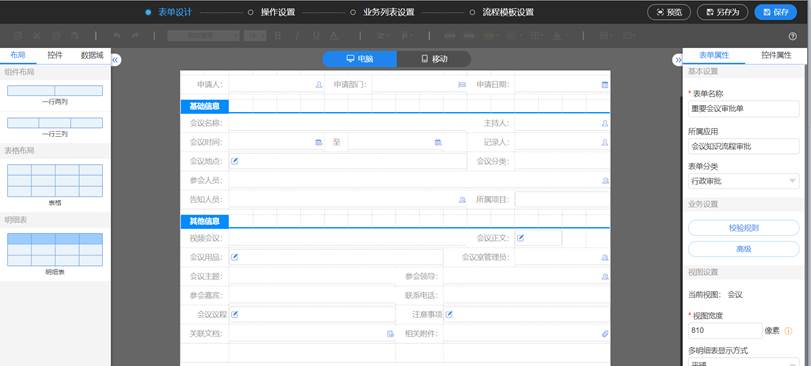
Task: Open the start date calendar icon in 会议时间
Action: pyautogui.click(x=319, y=143)
